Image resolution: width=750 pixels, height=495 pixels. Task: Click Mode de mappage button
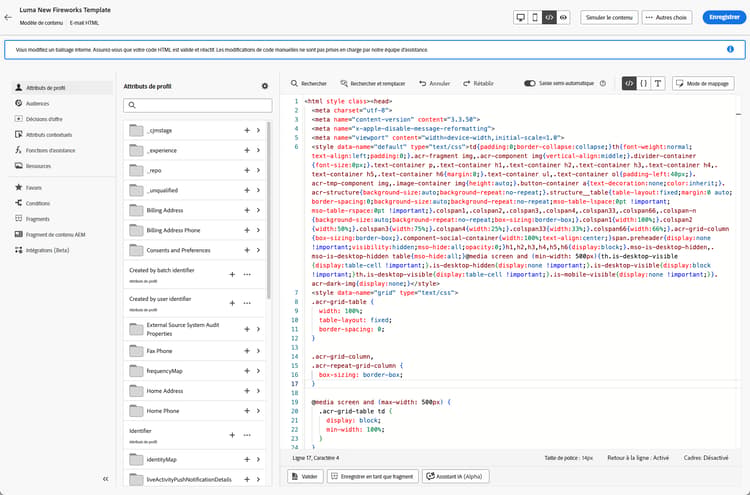coord(703,83)
